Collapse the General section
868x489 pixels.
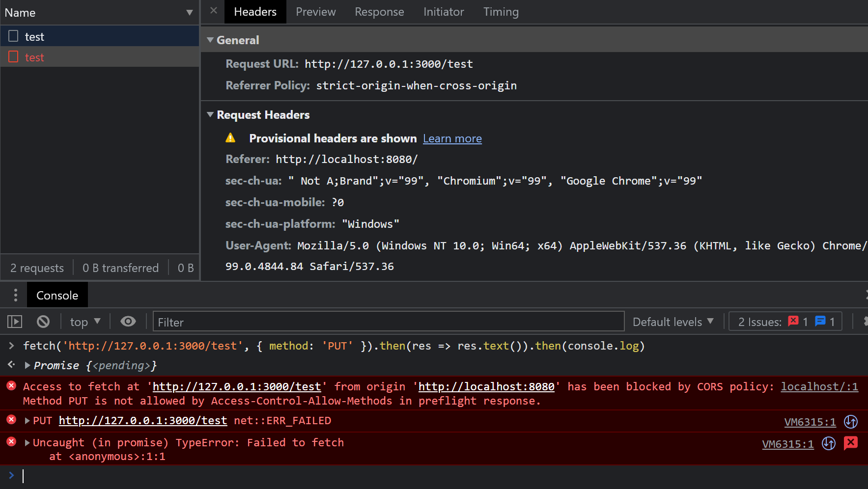coord(210,40)
